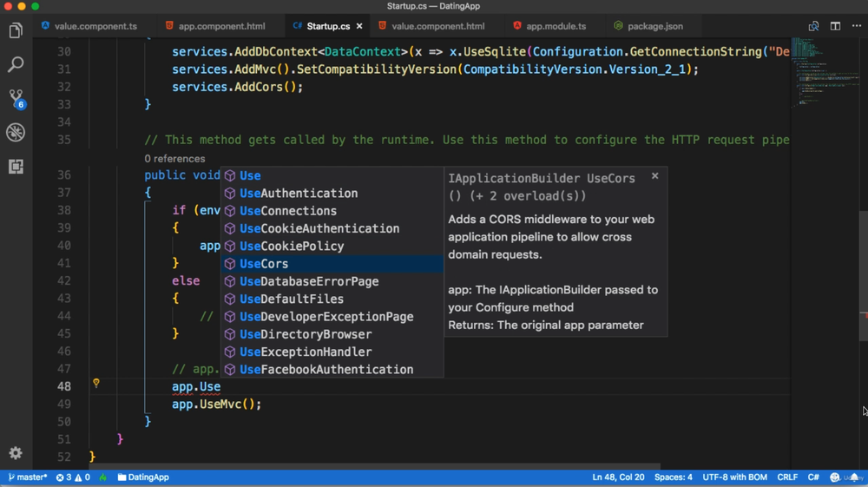Change the CRLF line ending setting
This screenshot has width=868, height=487.
tap(786, 477)
